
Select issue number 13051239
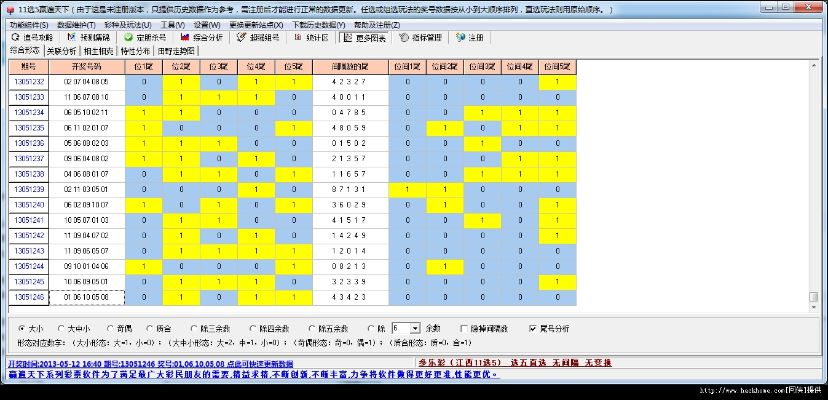click(x=29, y=190)
